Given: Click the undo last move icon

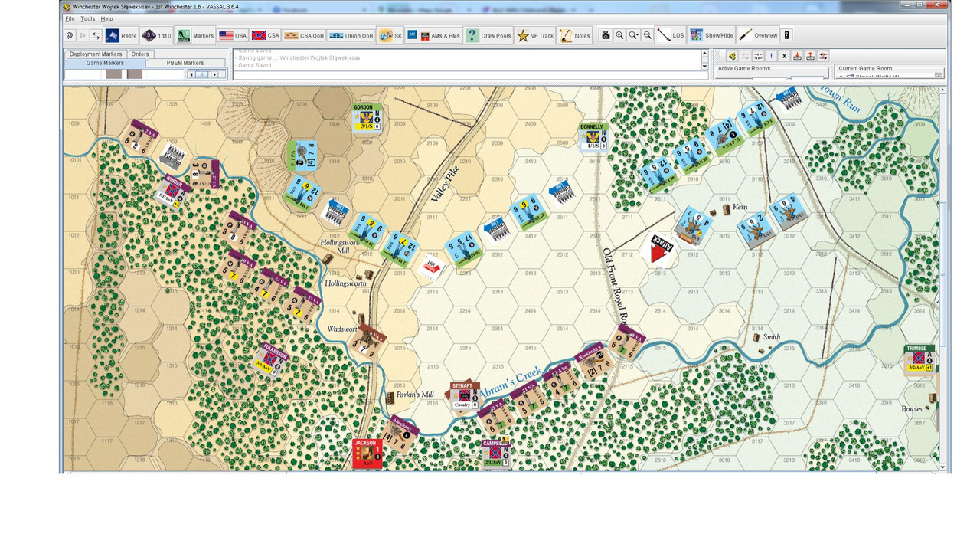Looking at the screenshot, I should point(70,35).
